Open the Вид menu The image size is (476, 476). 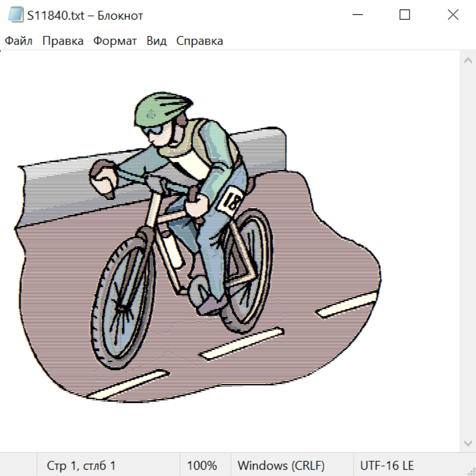[x=157, y=41]
